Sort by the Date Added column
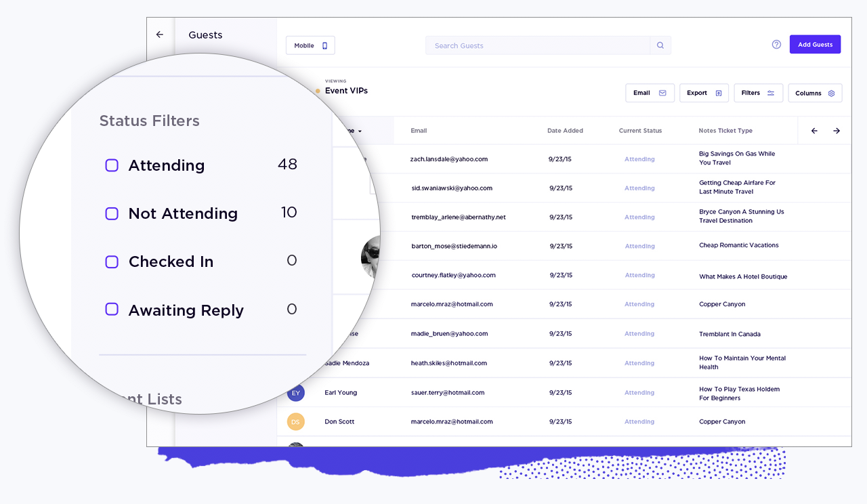Viewport: 867px width, 504px height. [565, 131]
